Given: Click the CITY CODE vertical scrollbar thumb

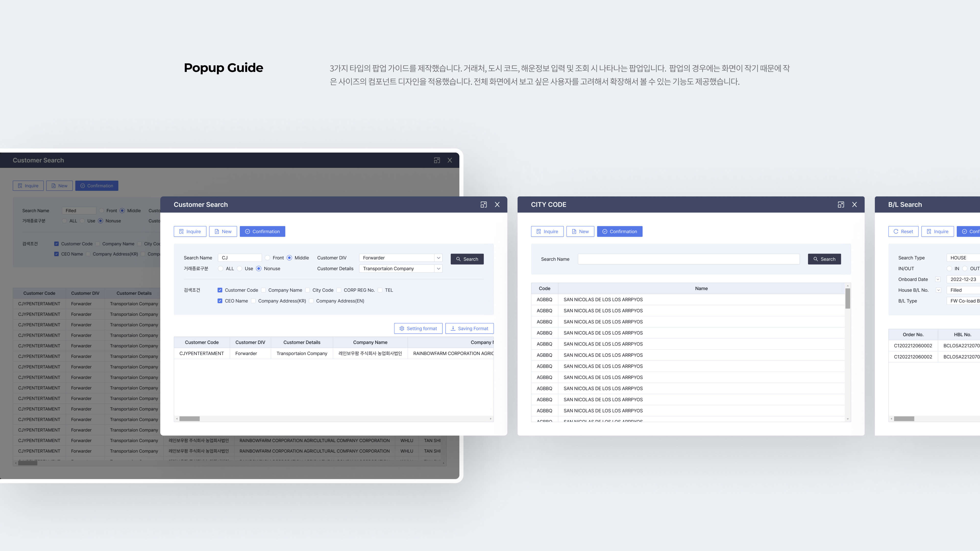Looking at the screenshot, I should 848,298.
